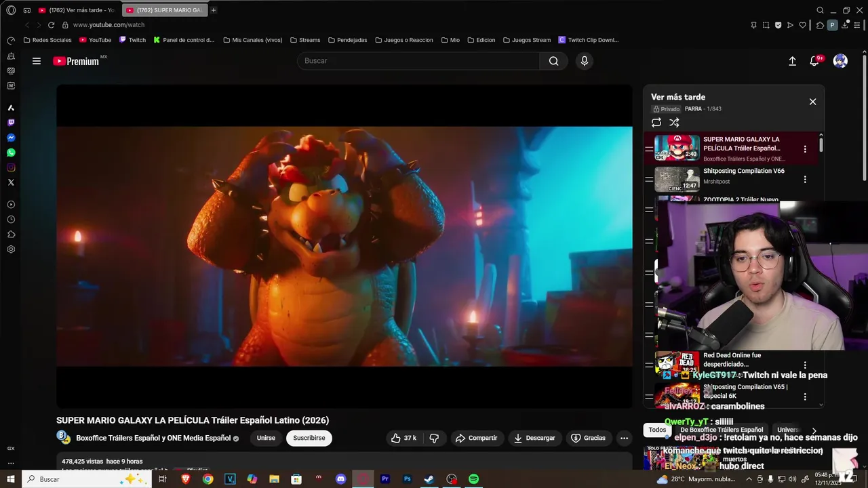Click the Gracias button
The height and width of the screenshot is (488, 868).
click(x=588, y=438)
